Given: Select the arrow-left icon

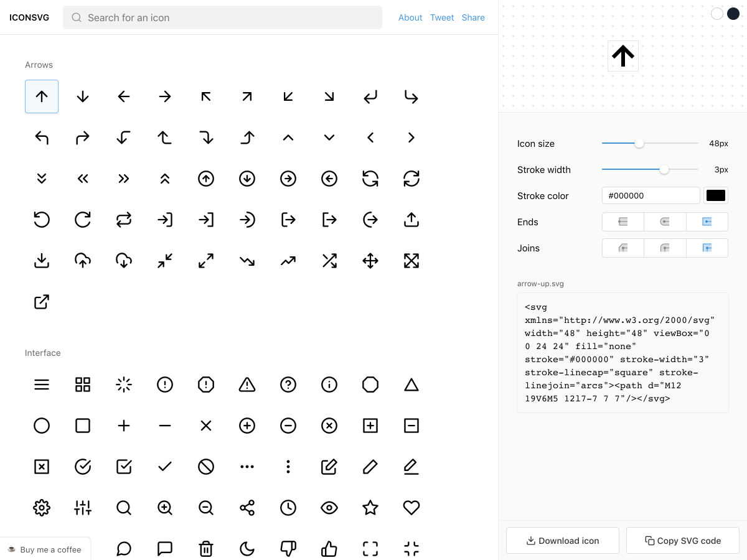Looking at the screenshot, I should tap(124, 96).
